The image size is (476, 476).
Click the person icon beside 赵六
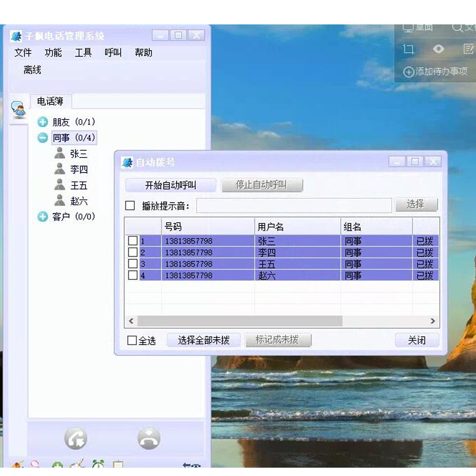pyautogui.click(x=59, y=201)
